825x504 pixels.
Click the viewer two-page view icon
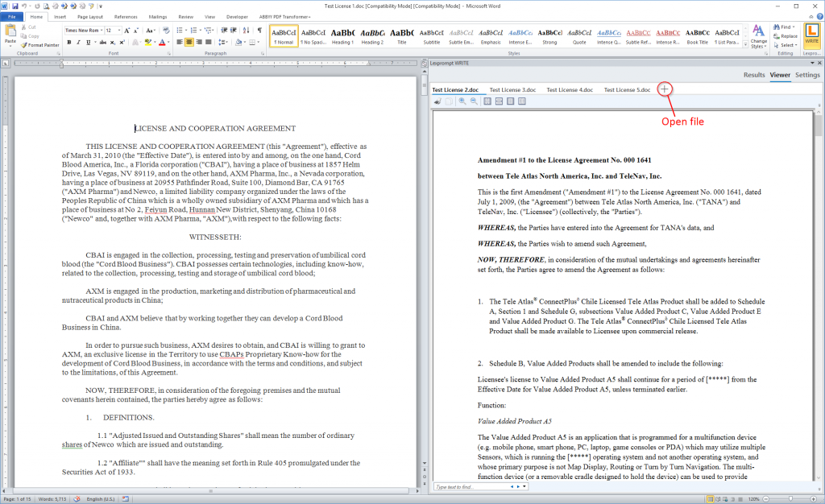click(522, 101)
